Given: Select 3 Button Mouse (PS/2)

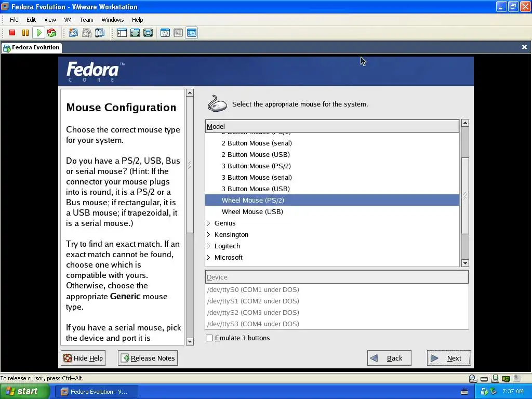Looking at the screenshot, I should pos(332,166).
